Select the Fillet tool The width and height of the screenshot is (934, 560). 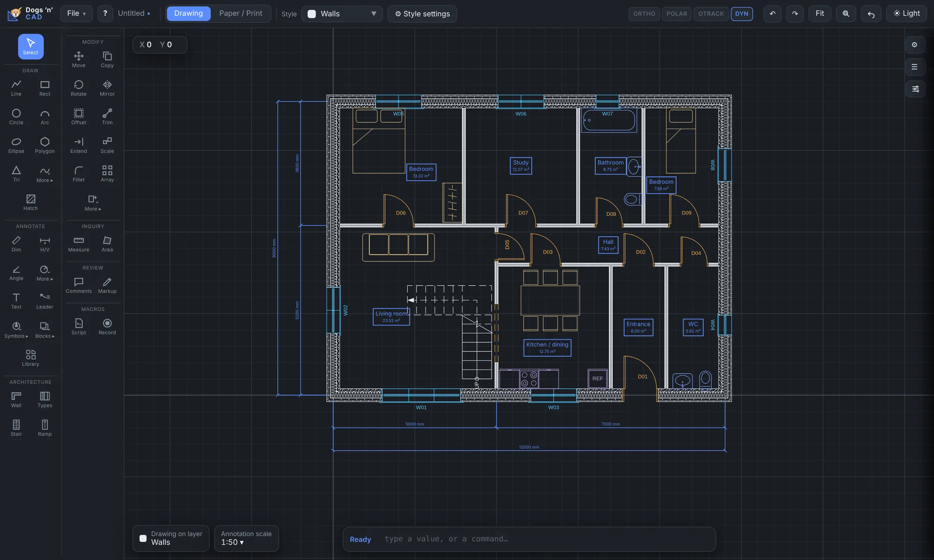point(78,174)
